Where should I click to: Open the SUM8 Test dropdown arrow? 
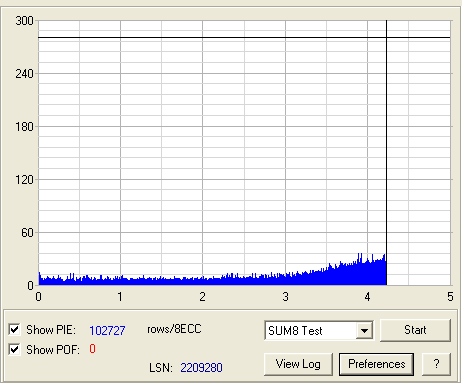click(364, 331)
